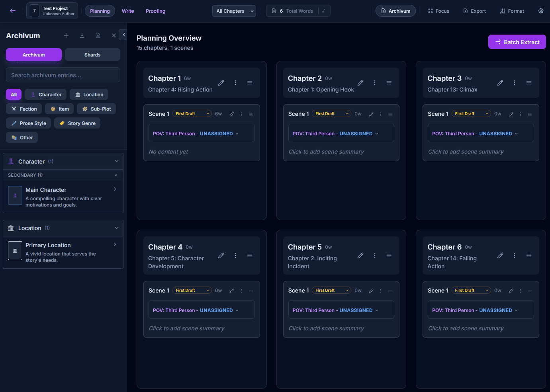Screen dimensions: 550x392
Task: Open Chapter 2 three-dot menu
Action: (x=375, y=83)
